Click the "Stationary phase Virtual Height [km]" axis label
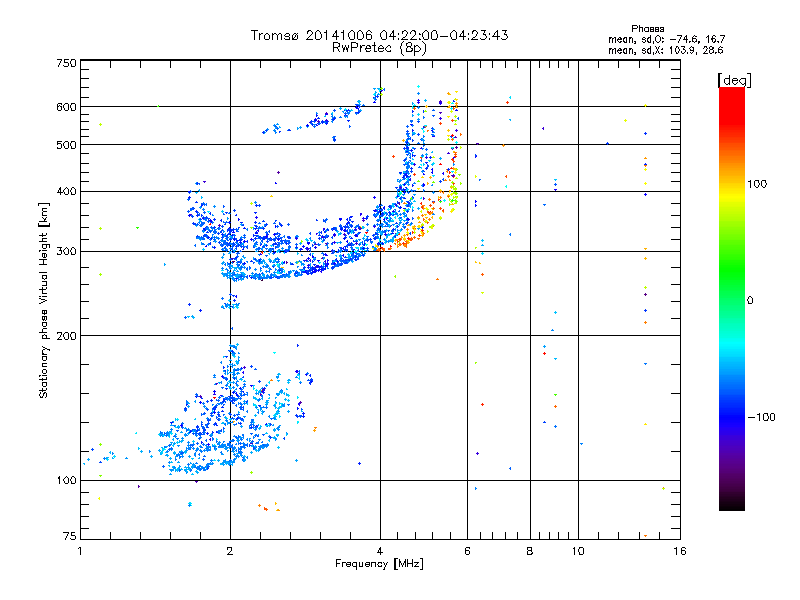Image resolution: width=800 pixels, height=600 pixels. 43,300
